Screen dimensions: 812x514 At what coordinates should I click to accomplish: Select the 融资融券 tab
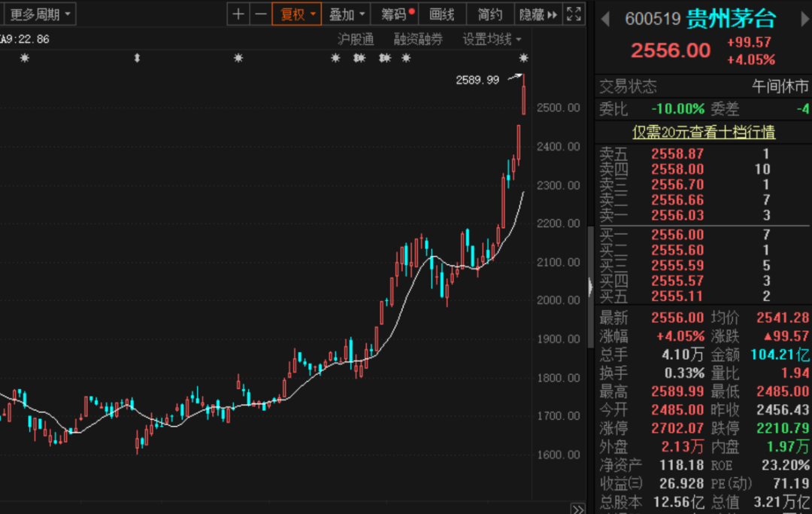[418, 39]
